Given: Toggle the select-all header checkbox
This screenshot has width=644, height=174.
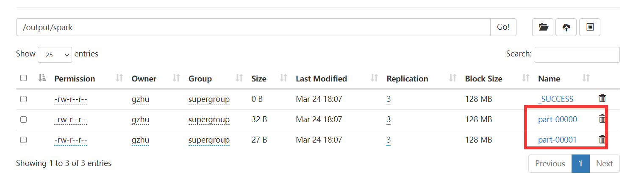Looking at the screenshot, I should pos(24,78).
